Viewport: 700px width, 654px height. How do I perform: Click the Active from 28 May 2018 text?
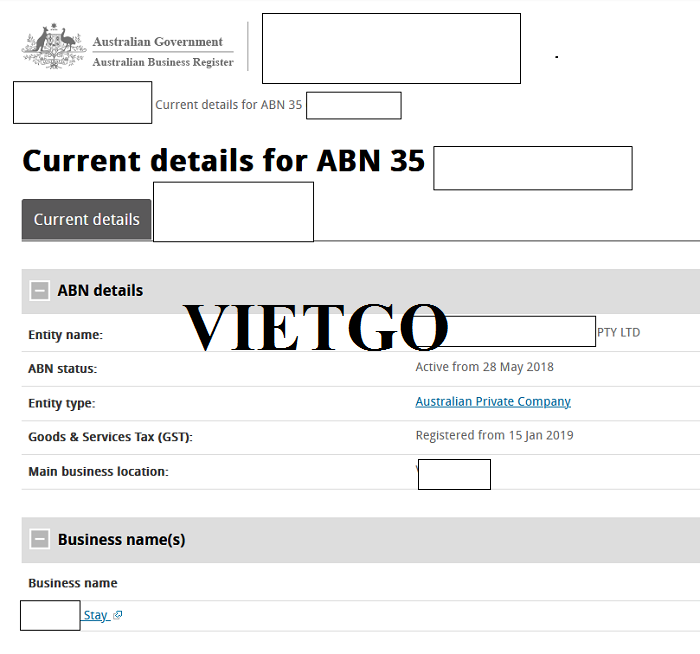(484, 367)
